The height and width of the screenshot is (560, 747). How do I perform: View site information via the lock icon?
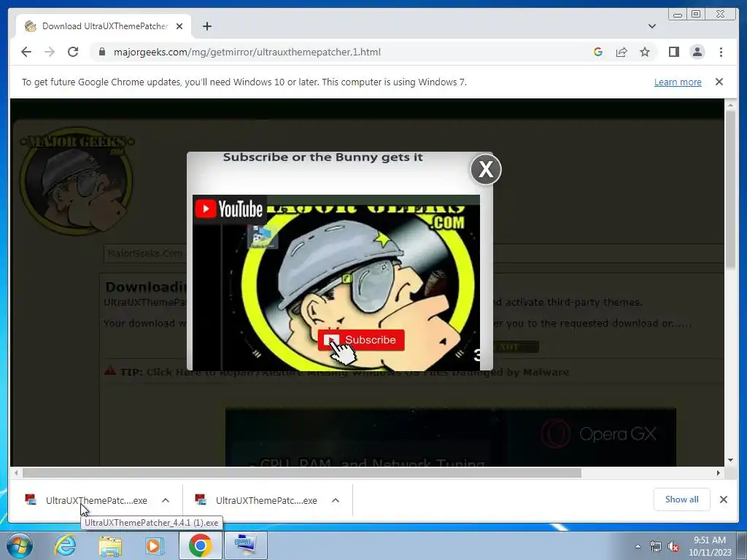pos(101,52)
